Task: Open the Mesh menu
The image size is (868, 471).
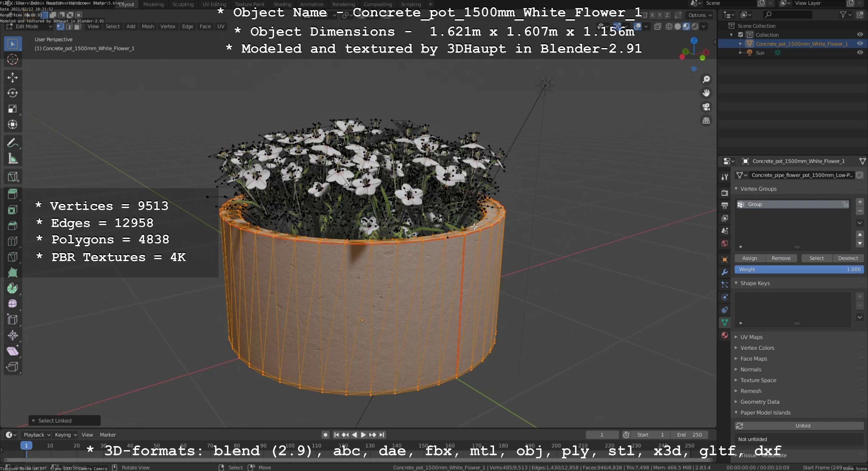Action: 148,27
